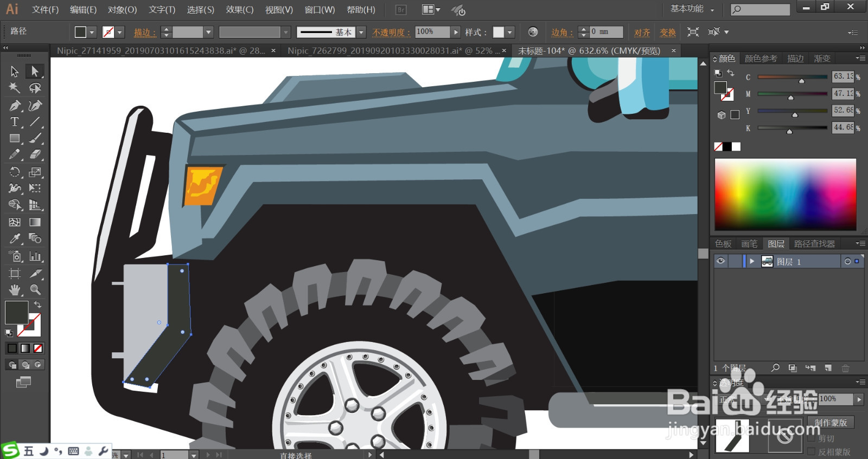868x459 pixels.
Task: Select the Zoom tool
Action: tap(35, 289)
